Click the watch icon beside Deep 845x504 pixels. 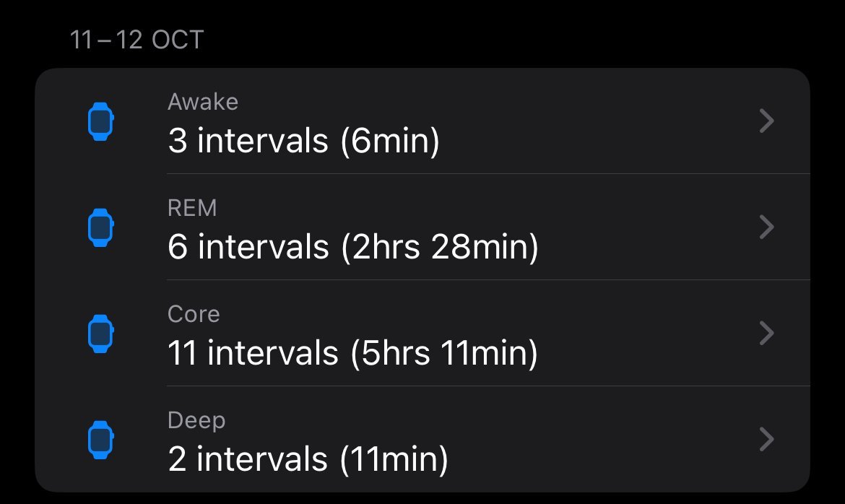[101, 439]
